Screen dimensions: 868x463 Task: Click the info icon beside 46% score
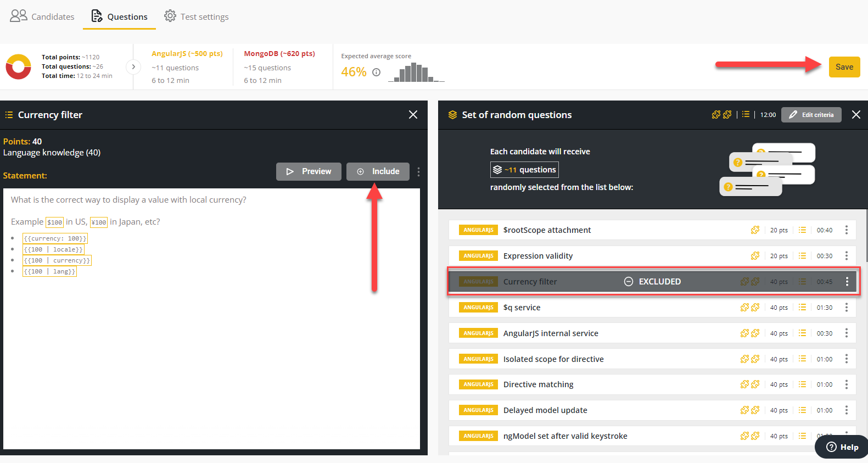(376, 72)
